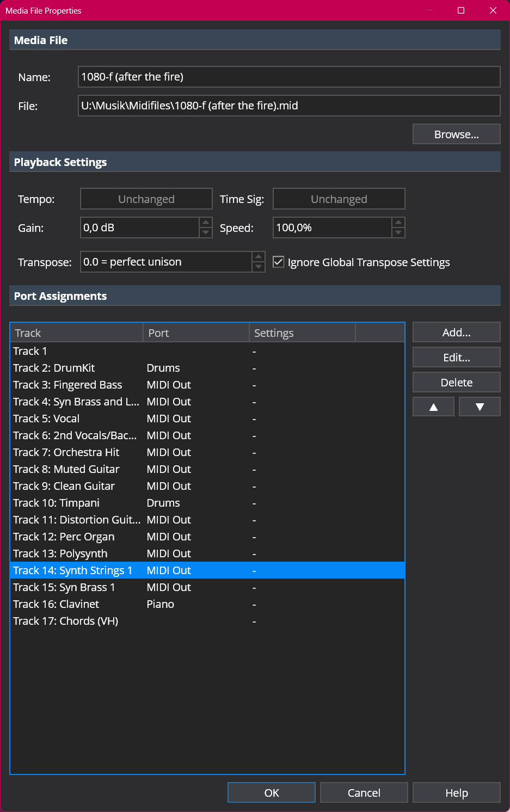Decrease Speed percentage with down spinner

[398, 233]
